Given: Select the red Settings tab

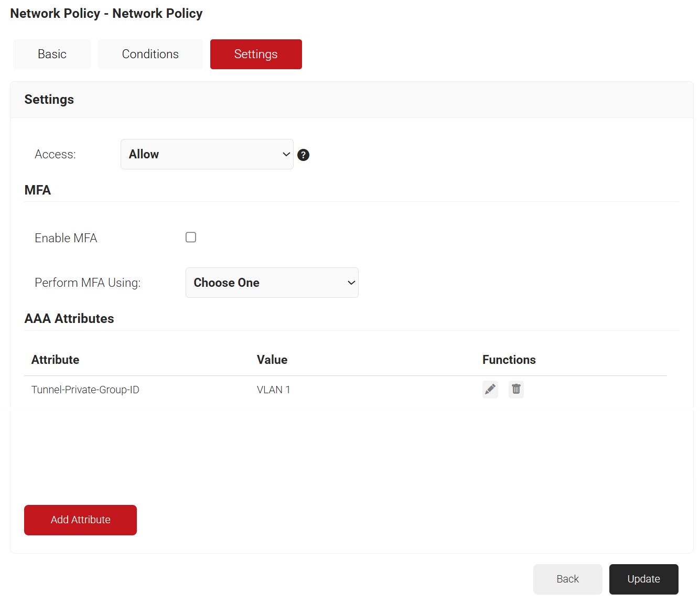Looking at the screenshot, I should pyautogui.click(x=256, y=54).
